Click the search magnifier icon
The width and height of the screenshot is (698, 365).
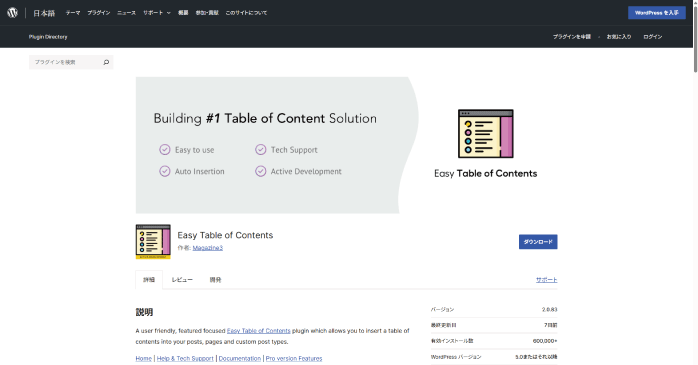coord(106,62)
